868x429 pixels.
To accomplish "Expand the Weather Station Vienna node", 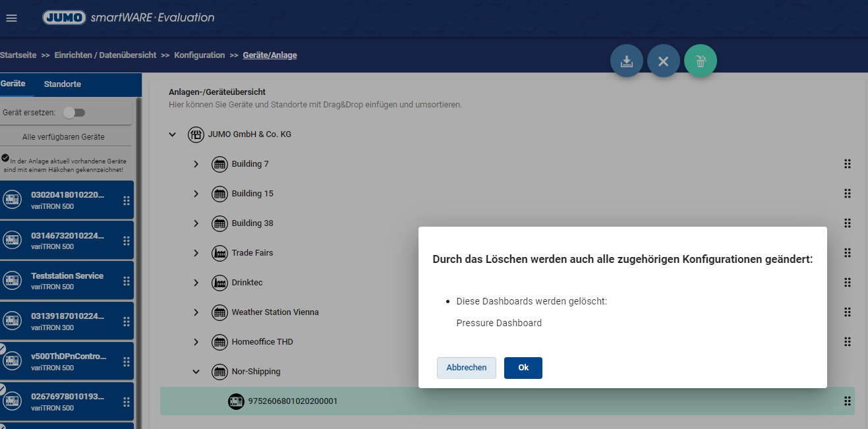I will (x=196, y=312).
